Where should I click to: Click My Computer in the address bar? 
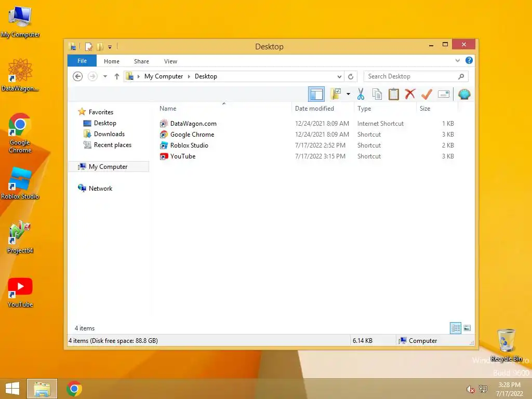[164, 76]
